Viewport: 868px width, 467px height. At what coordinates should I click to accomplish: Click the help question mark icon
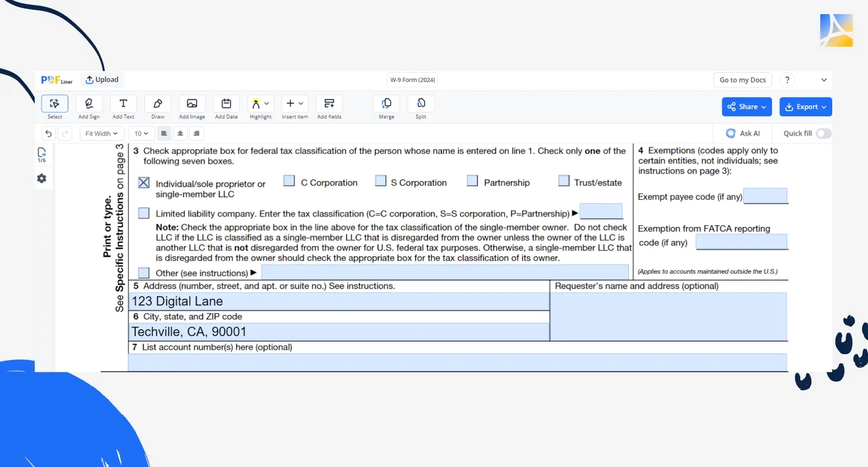(787, 80)
